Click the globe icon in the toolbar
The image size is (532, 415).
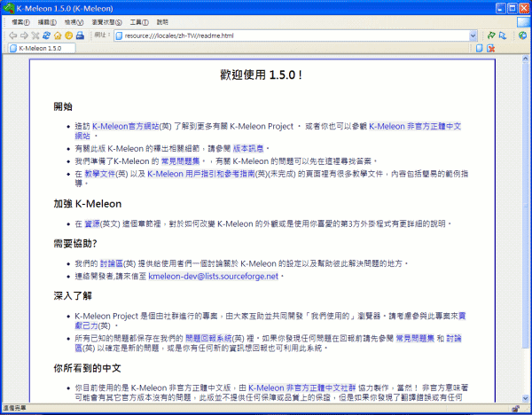point(522,35)
